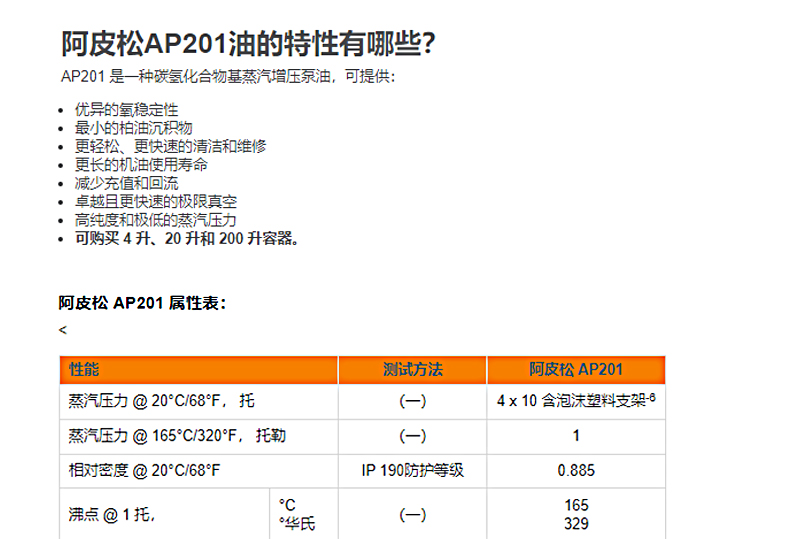Click the bold text 可购买 4 升、20 升和 200 升容器
Image resolution: width=790 pixels, height=539 pixels.
tap(187, 238)
